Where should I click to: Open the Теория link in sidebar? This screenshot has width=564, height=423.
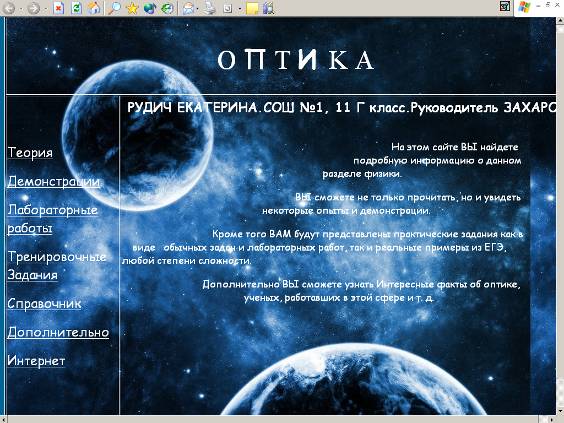(30, 153)
